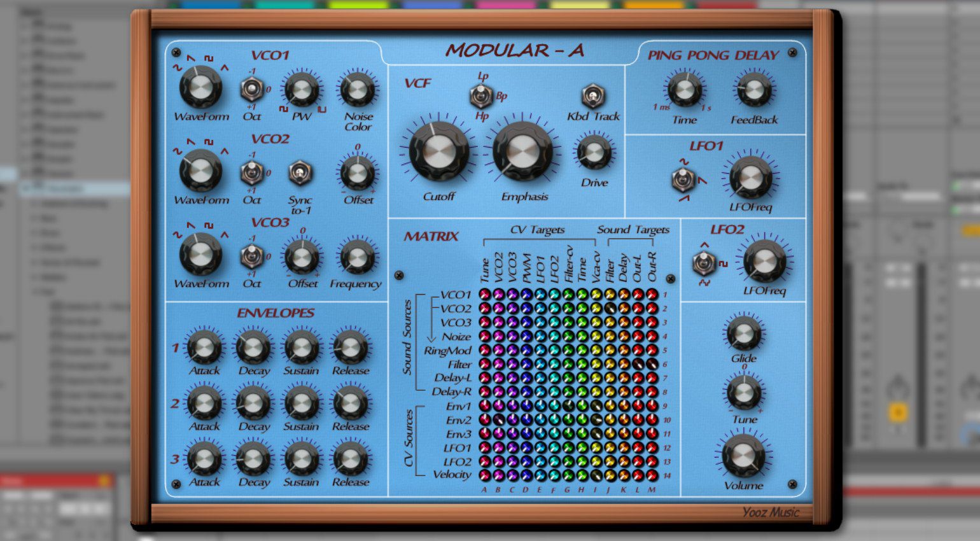The image size is (980, 541).
Task: Click the LFO1 LFOfreq knob
Action: (x=750, y=177)
